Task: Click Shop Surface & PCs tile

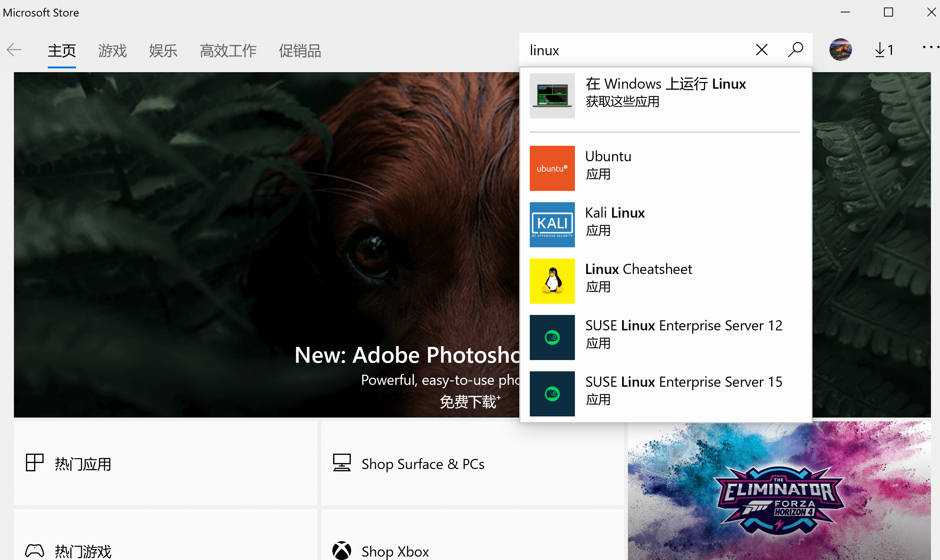Action: click(x=472, y=463)
